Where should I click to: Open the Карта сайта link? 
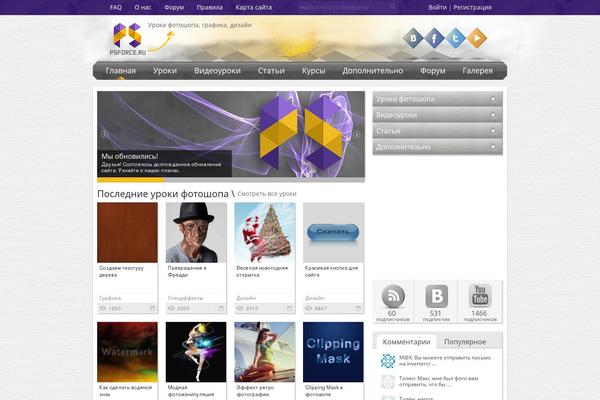(254, 7)
